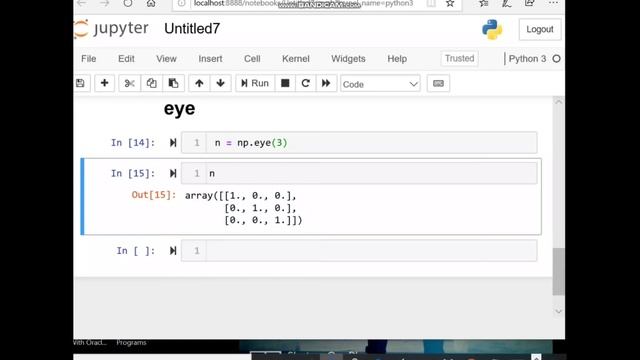This screenshot has width=640, height=360.
Task: Click the browser home icon
Action: 151,4
